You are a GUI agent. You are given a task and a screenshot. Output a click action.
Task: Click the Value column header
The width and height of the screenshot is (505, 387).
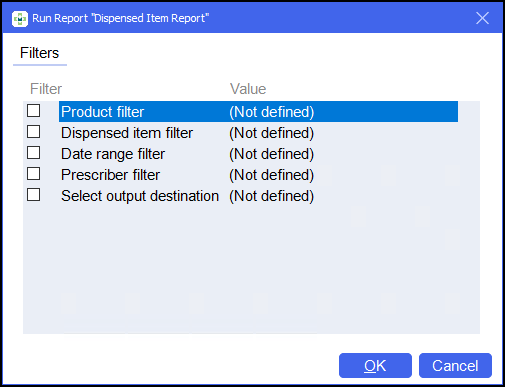248,89
